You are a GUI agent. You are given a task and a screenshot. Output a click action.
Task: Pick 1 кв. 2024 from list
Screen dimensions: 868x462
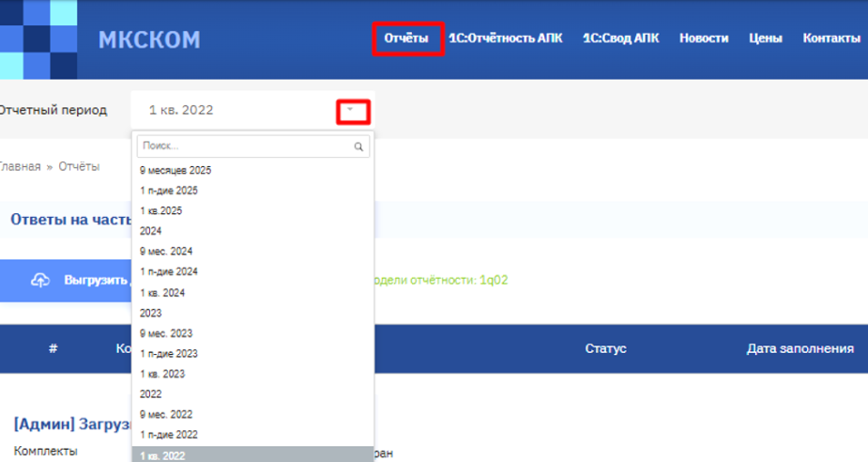(162, 293)
